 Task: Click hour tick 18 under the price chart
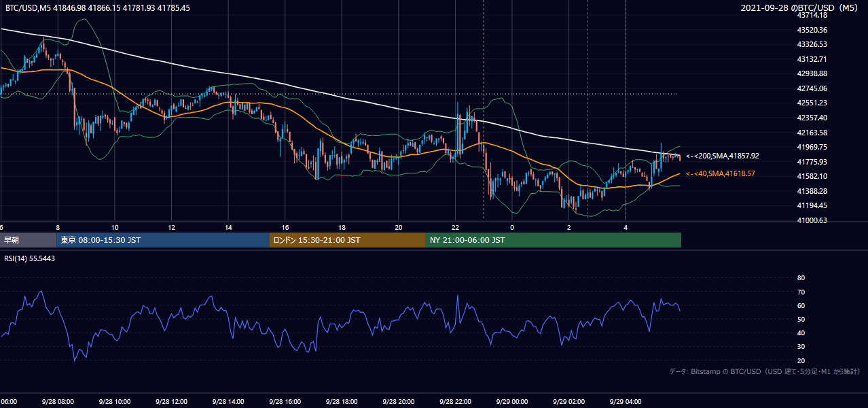342,228
